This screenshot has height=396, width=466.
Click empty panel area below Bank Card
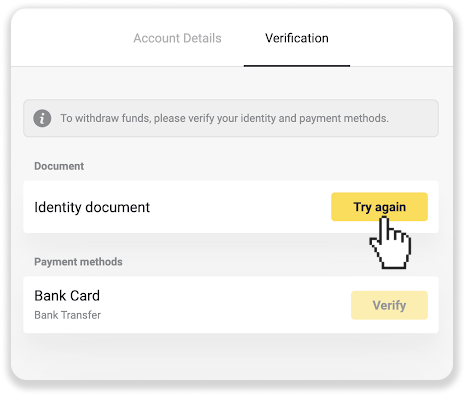point(231,356)
